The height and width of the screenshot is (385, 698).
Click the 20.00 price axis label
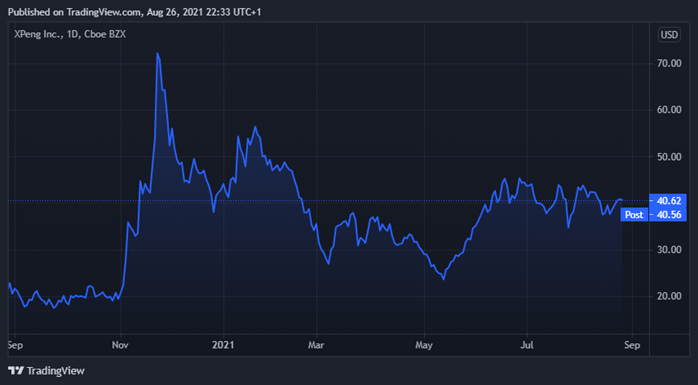pyautogui.click(x=669, y=296)
